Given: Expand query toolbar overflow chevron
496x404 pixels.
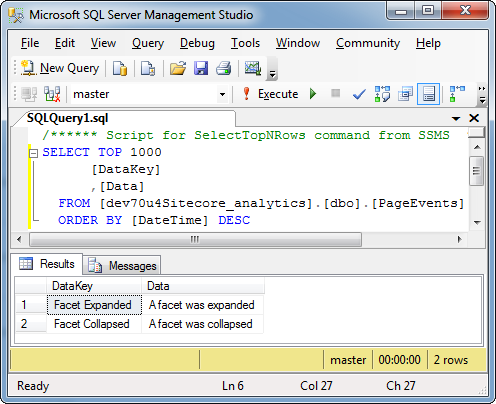Looking at the screenshot, I should click(482, 94).
